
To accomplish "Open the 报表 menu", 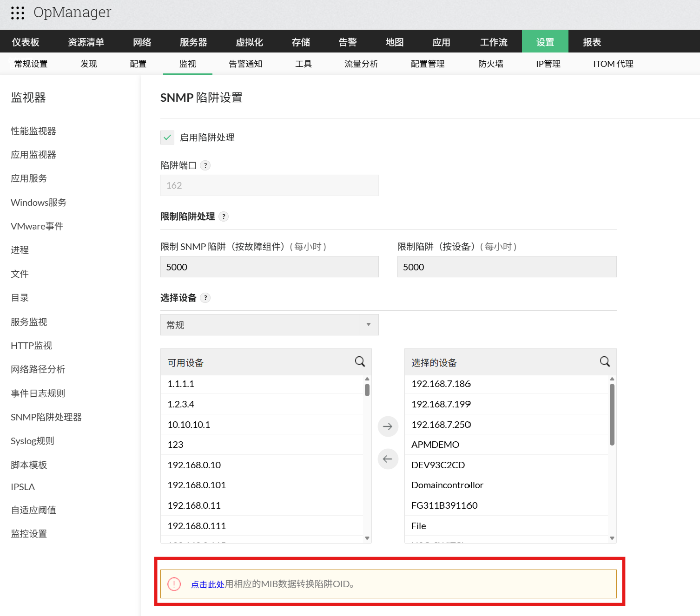I will coord(592,42).
